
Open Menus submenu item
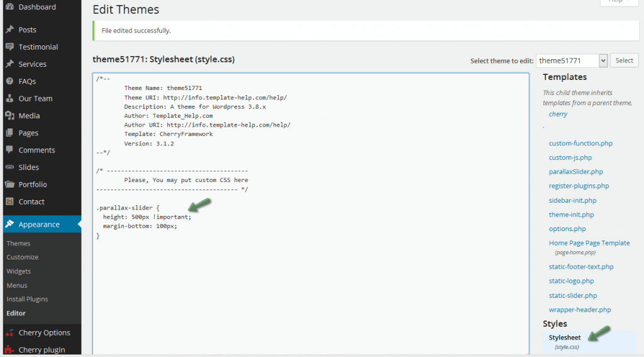[x=17, y=285]
